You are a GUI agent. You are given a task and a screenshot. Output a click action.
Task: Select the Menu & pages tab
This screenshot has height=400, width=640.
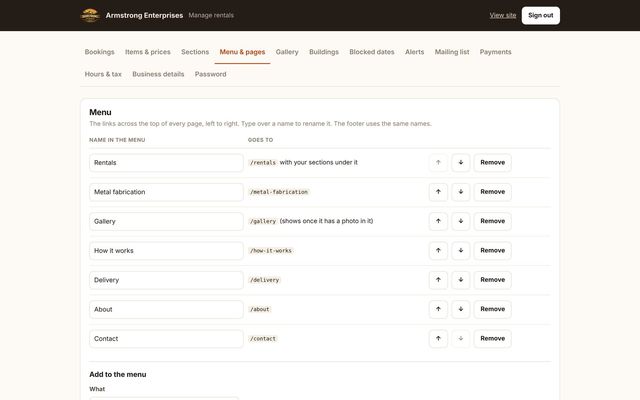(242, 52)
